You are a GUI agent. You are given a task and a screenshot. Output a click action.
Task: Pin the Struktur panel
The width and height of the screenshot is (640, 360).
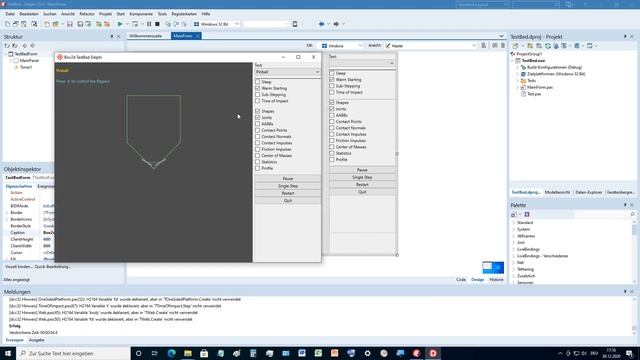[112, 36]
